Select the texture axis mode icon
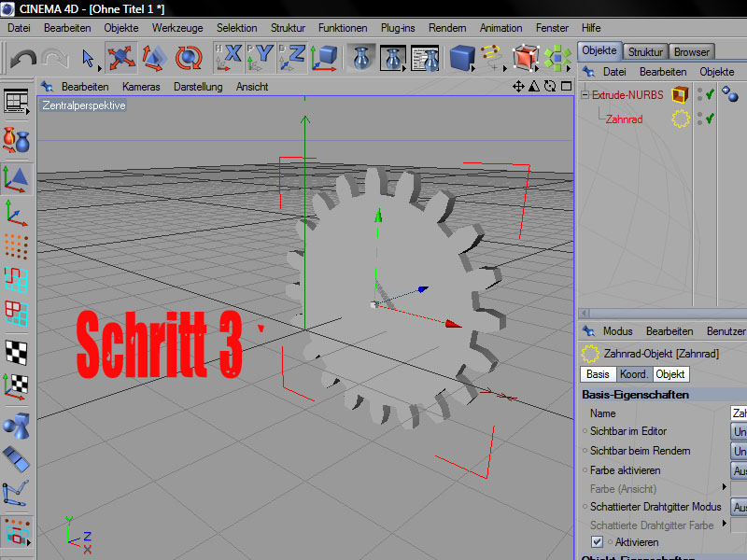The width and height of the screenshot is (747, 560). click(x=16, y=385)
